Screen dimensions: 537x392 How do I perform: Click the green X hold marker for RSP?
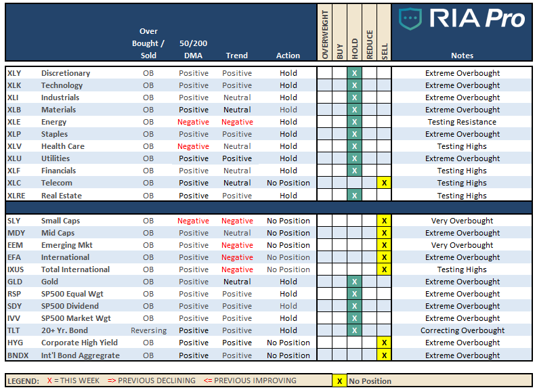point(354,294)
